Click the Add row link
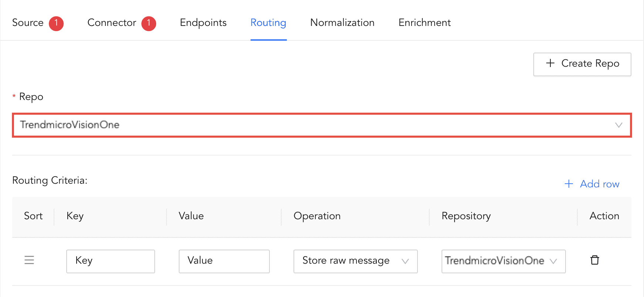Viewport: 644px width, 297px height. (x=599, y=184)
